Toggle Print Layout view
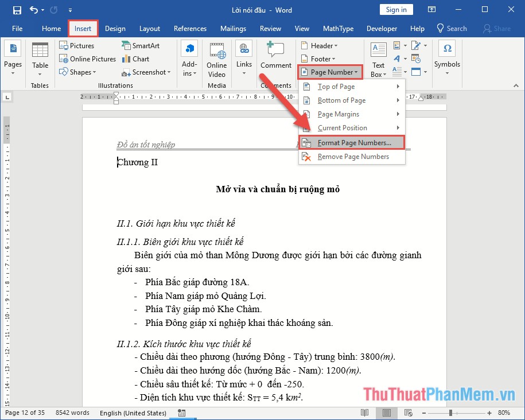This screenshot has width=525, height=420. point(386,413)
